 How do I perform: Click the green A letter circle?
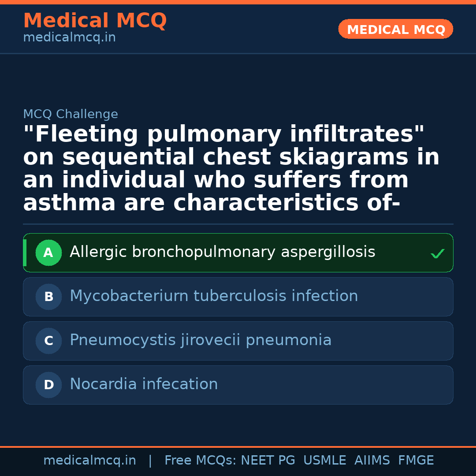[48, 253]
